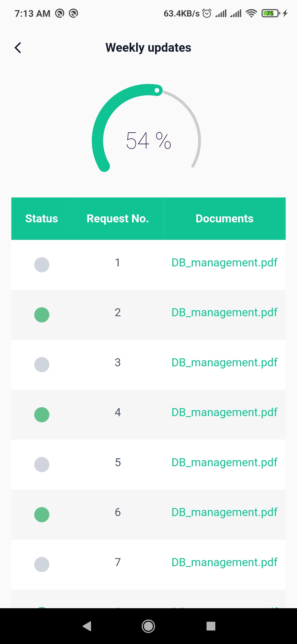
Task: View DB_management.pdf for request 7
Action: 224,562
